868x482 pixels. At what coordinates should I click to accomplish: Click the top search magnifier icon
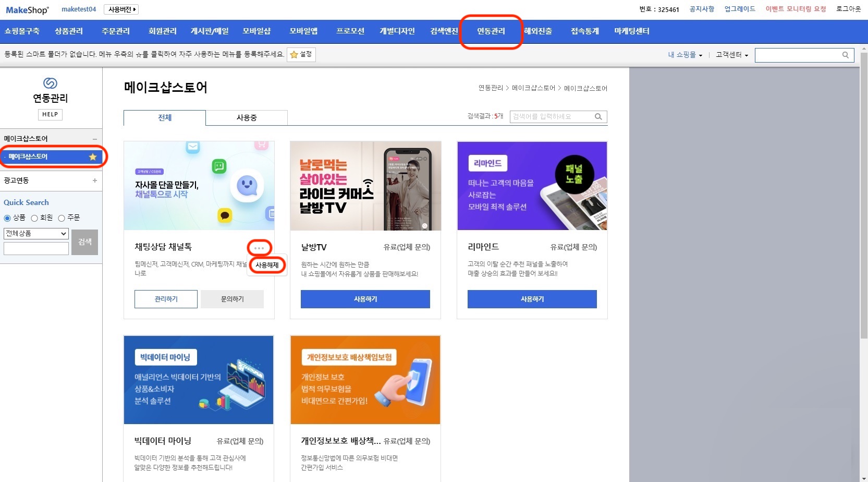tap(846, 55)
